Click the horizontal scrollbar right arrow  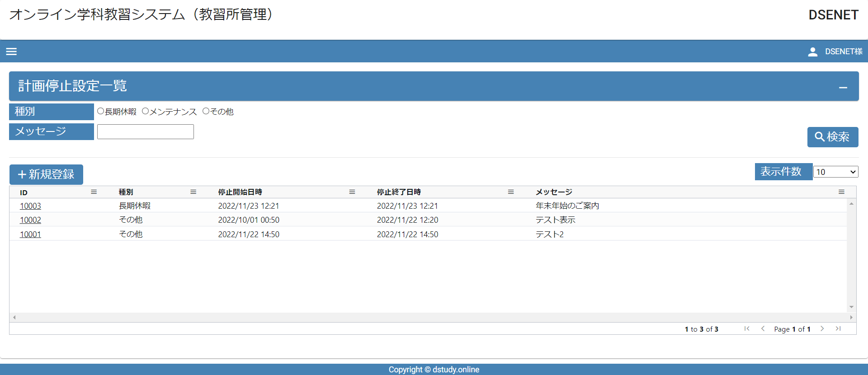851,318
